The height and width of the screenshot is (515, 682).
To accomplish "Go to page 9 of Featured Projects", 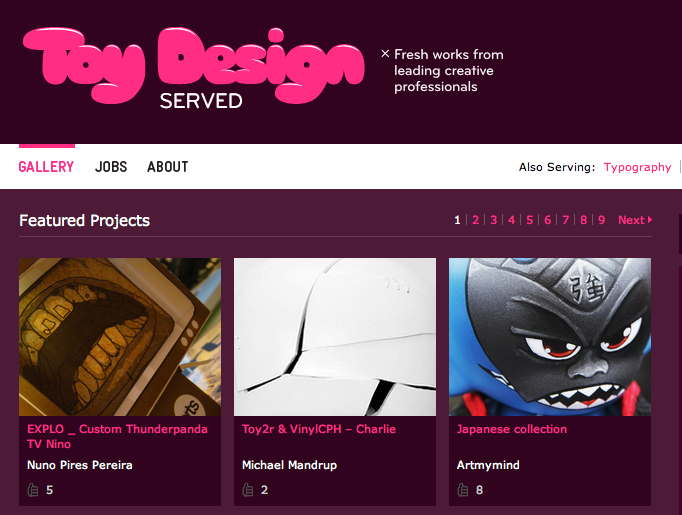I will coord(602,220).
